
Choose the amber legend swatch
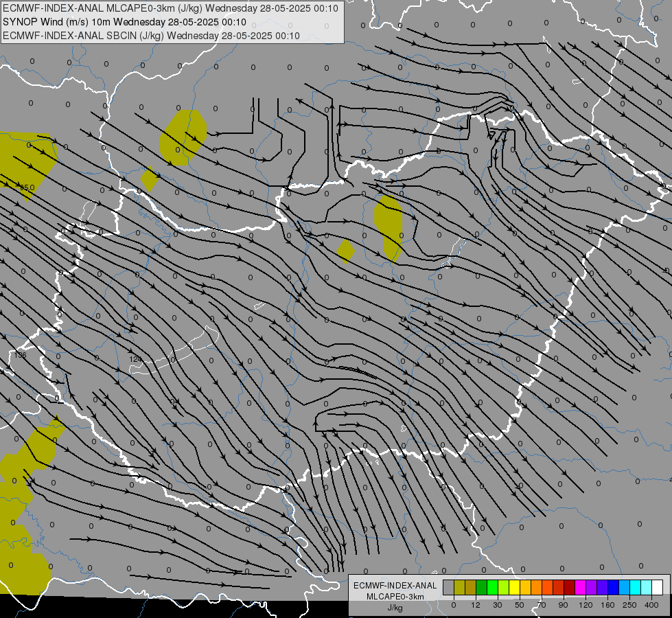[525, 587]
